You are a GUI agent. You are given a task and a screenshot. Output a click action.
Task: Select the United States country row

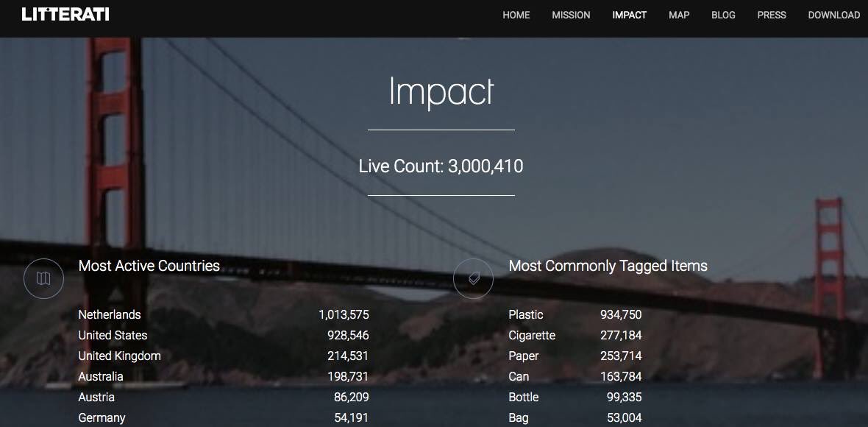point(224,335)
